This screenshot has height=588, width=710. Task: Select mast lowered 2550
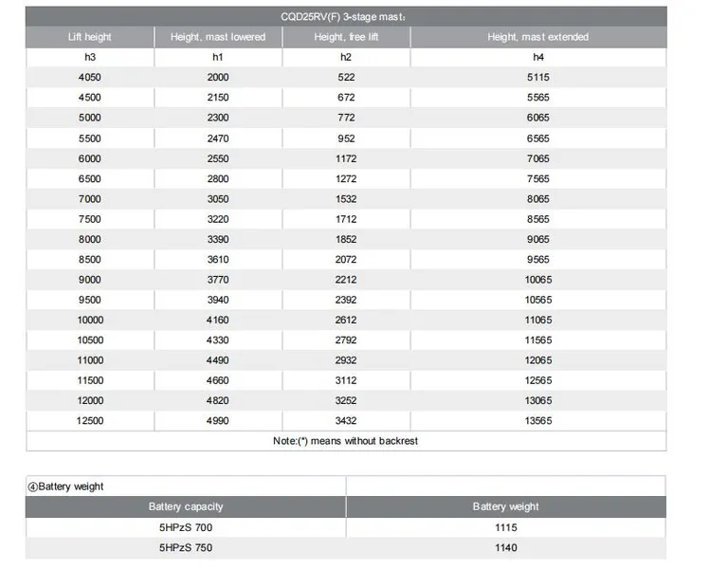pos(218,158)
